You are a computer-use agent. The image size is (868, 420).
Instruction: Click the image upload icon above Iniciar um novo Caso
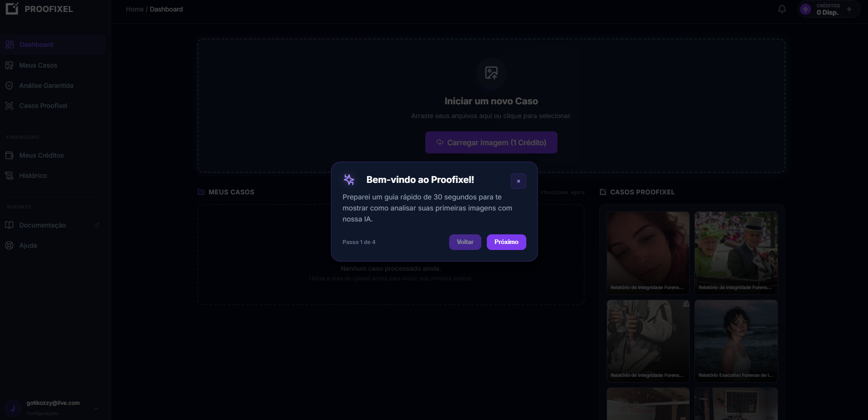tap(491, 73)
